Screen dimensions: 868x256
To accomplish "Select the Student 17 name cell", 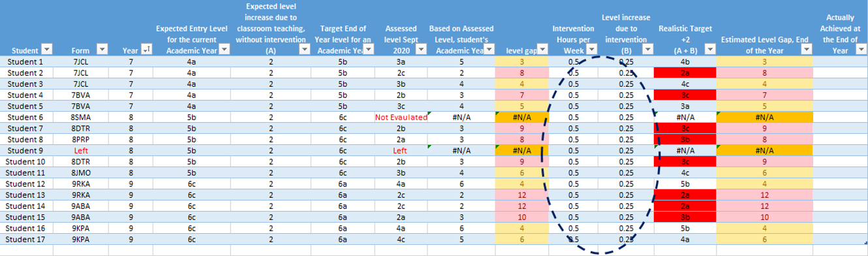I will click(27, 240).
